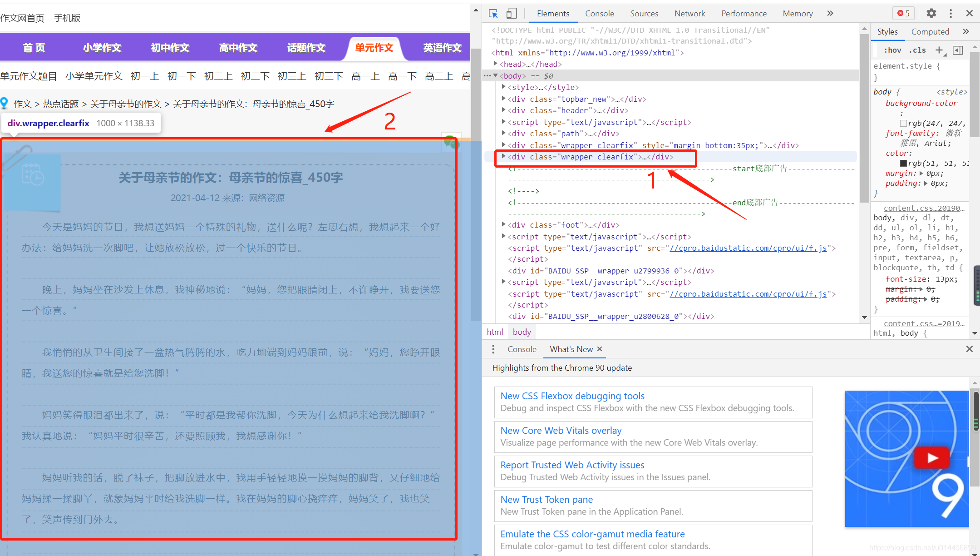The image size is (980, 556).
Task: Open the drawer three-dot menu
Action: coord(493,349)
